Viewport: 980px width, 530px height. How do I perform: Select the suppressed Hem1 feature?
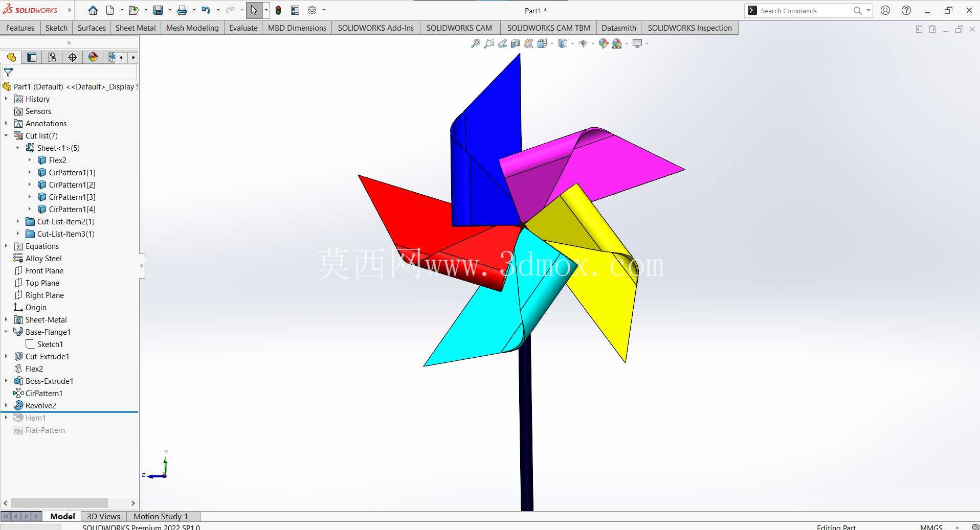pos(35,418)
